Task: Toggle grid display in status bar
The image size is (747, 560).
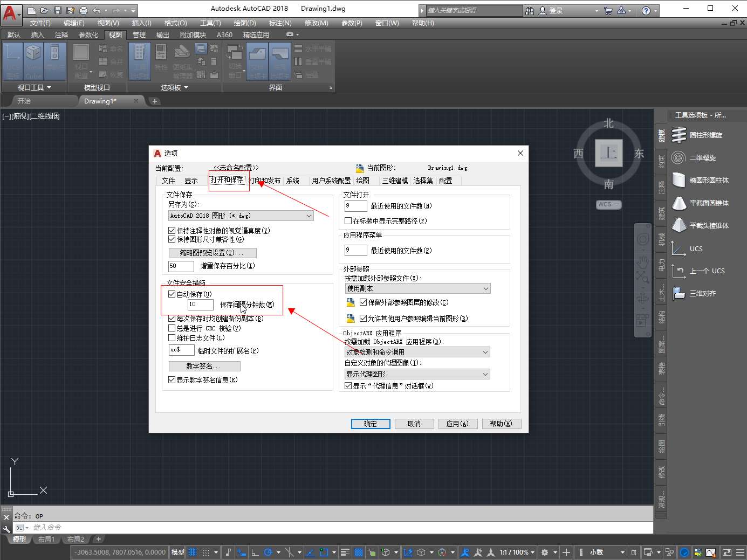Action: [x=193, y=552]
